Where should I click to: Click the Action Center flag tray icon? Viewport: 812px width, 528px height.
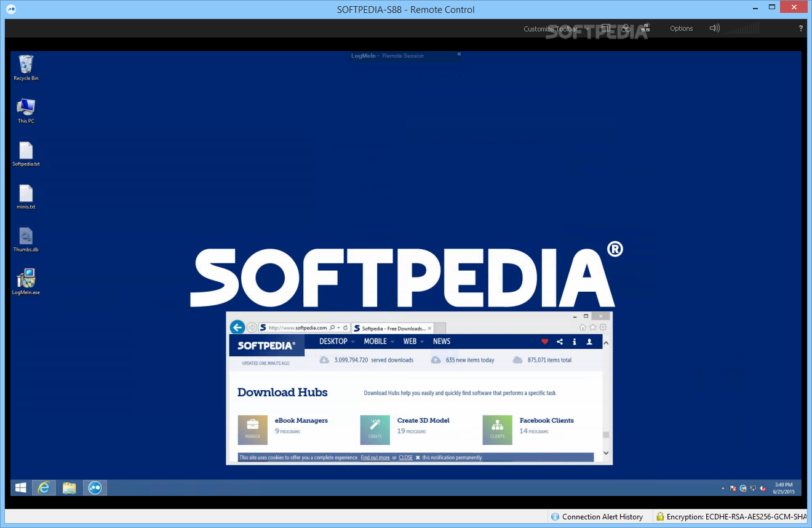click(733, 489)
